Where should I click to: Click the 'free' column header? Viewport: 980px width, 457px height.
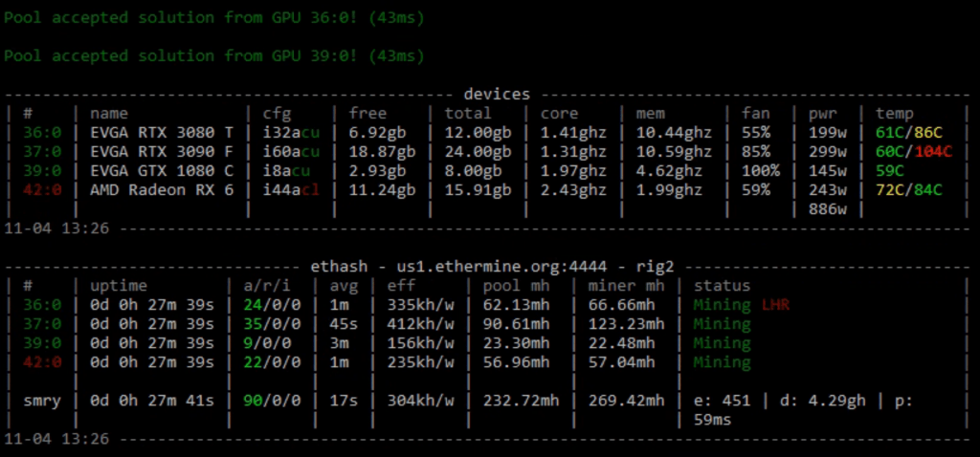[x=367, y=114]
